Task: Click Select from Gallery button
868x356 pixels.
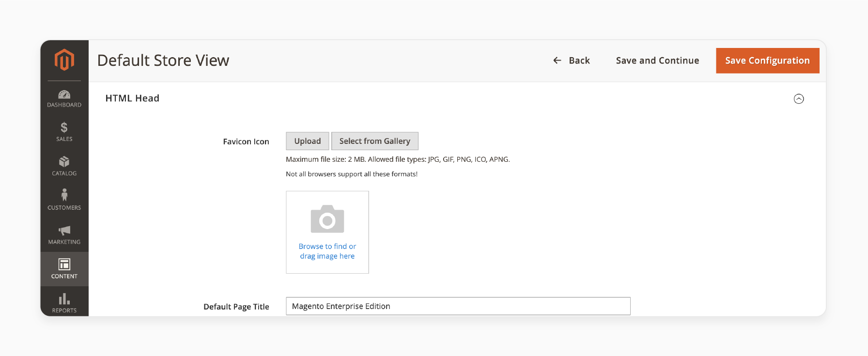Action: 375,141
